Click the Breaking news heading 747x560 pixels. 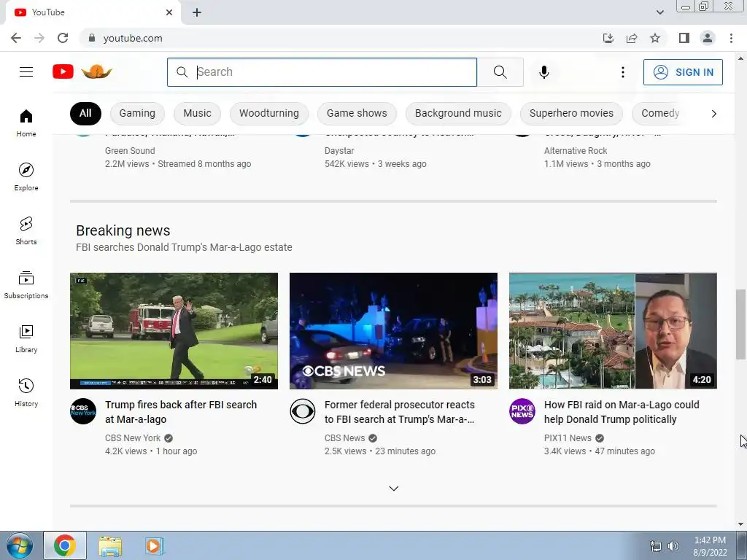(123, 230)
